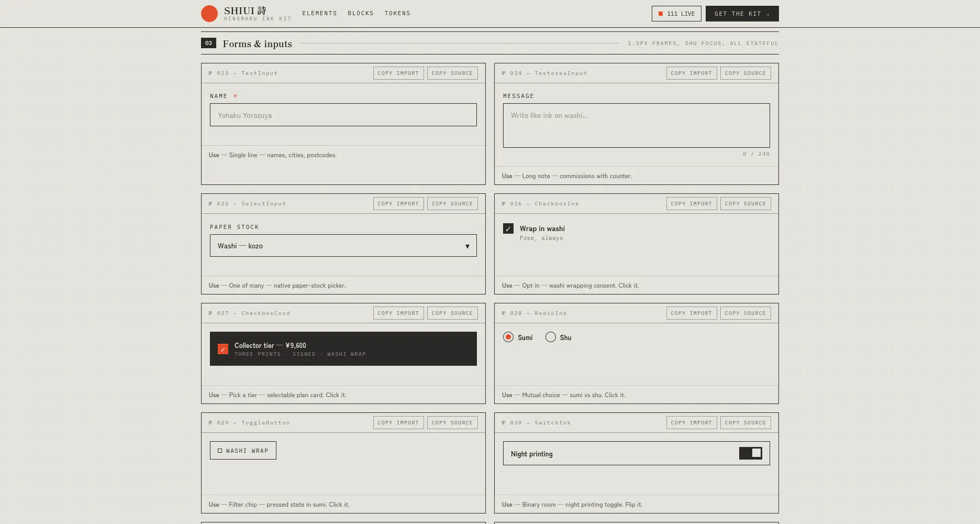The image size is (980, 524).
Task: Copy import for 025 SelectInput
Action: [398, 204]
